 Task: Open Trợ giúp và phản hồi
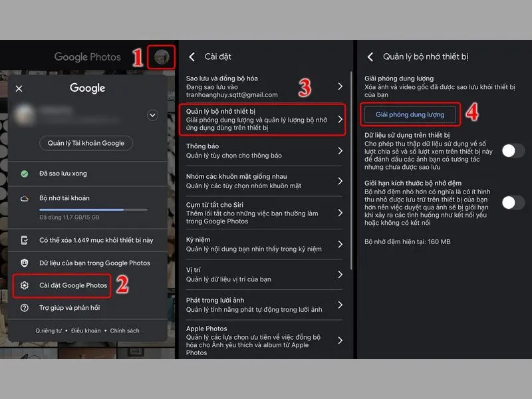[88, 308]
